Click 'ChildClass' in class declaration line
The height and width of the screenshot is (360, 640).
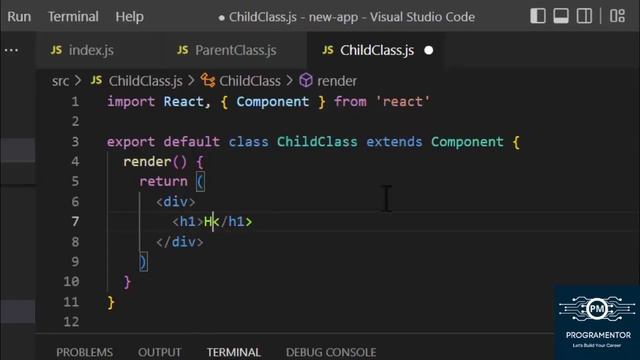317,142
